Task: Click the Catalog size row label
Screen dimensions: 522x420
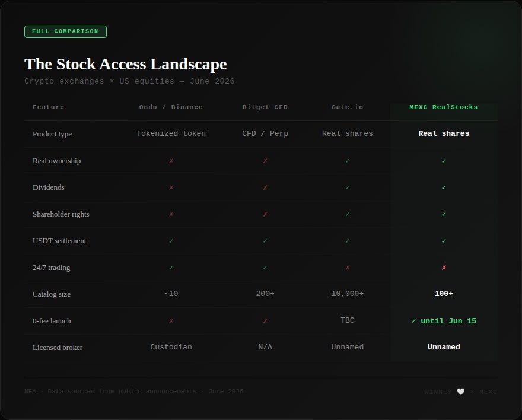Action: pyautogui.click(x=52, y=294)
